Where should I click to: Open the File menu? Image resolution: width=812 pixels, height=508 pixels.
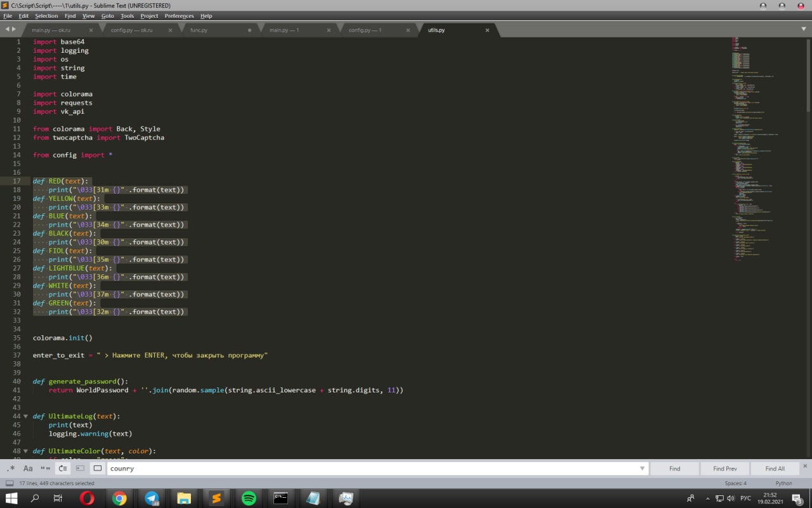pos(8,16)
